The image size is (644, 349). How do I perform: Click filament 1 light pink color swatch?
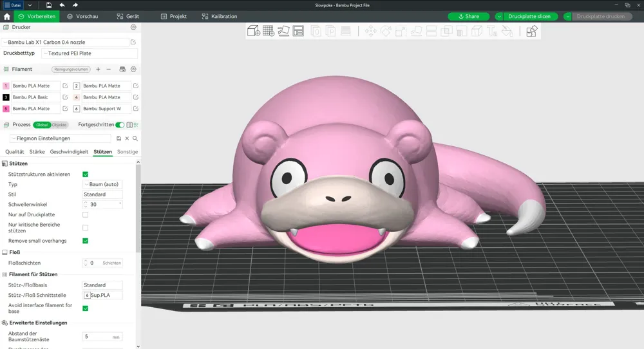coord(6,86)
